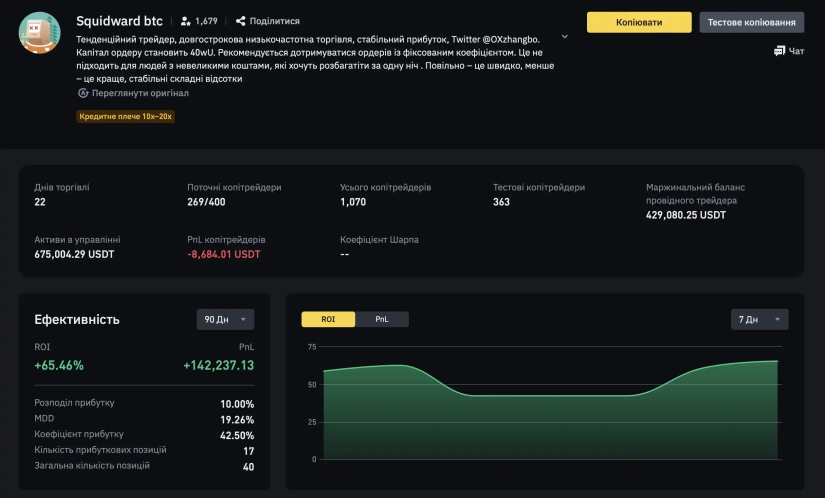Click the PnL копітрейдерів value

tap(223, 255)
